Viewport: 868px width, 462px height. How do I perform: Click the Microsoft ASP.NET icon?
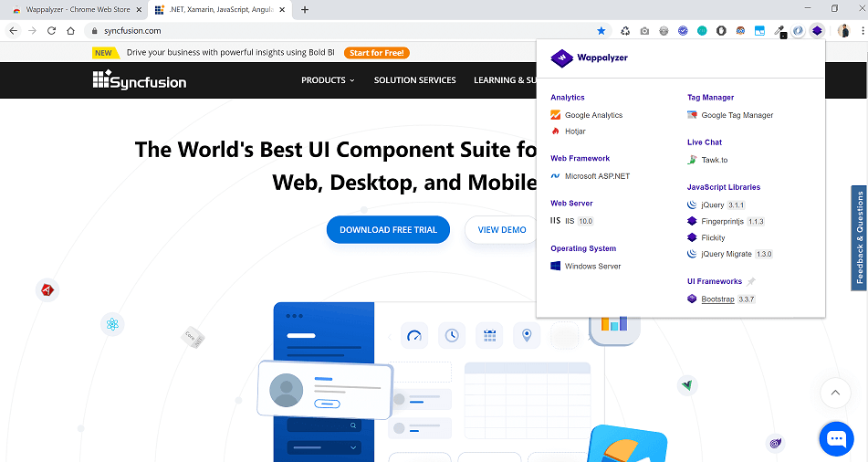tap(555, 176)
